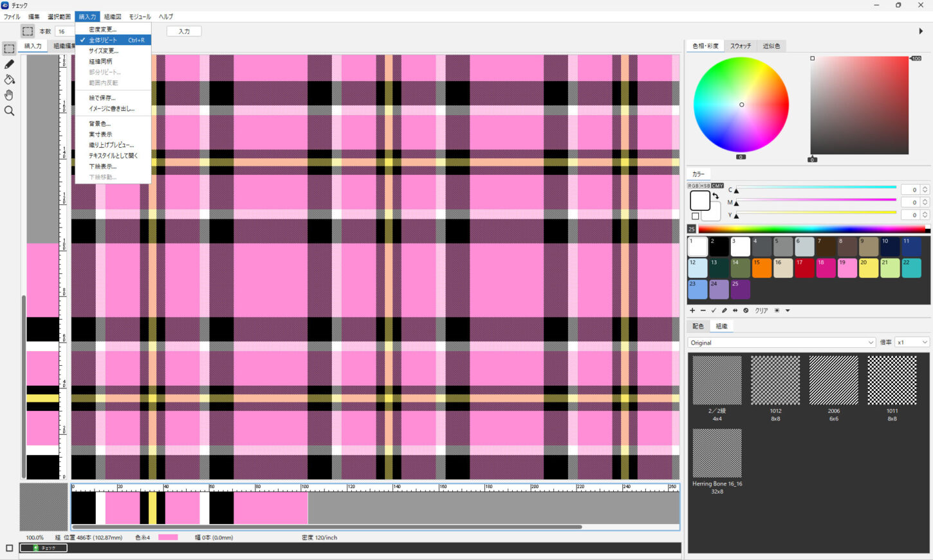Switch to the スウォッチ tab

click(x=740, y=46)
